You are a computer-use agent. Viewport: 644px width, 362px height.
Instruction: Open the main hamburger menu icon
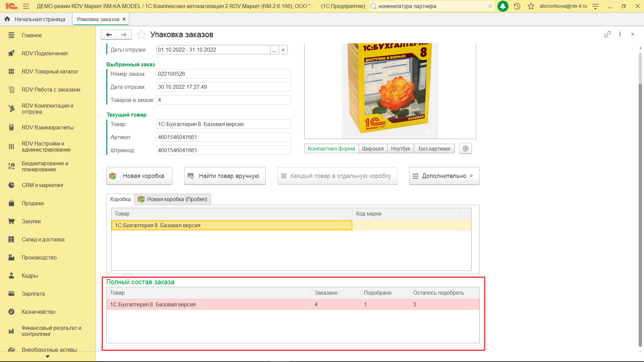(x=26, y=6)
